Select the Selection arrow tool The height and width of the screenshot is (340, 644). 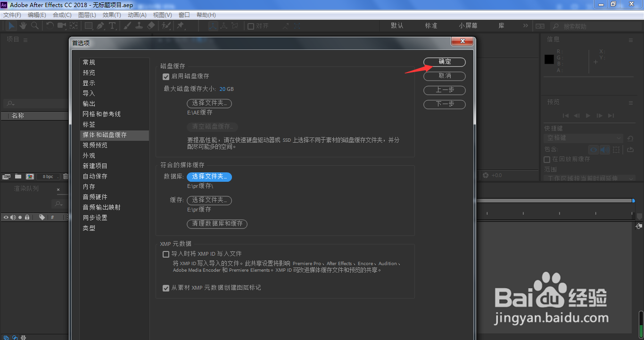pyautogui.click(x=11, y=25)
